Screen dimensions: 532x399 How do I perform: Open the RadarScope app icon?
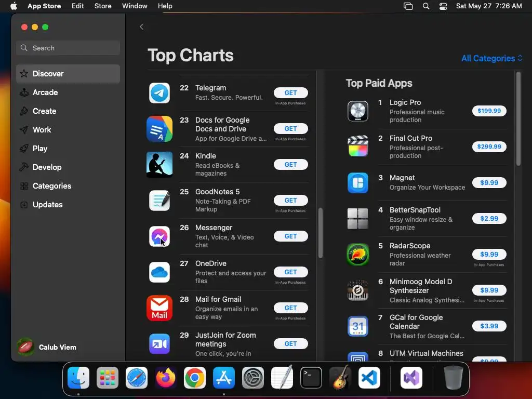coord(358,255)
